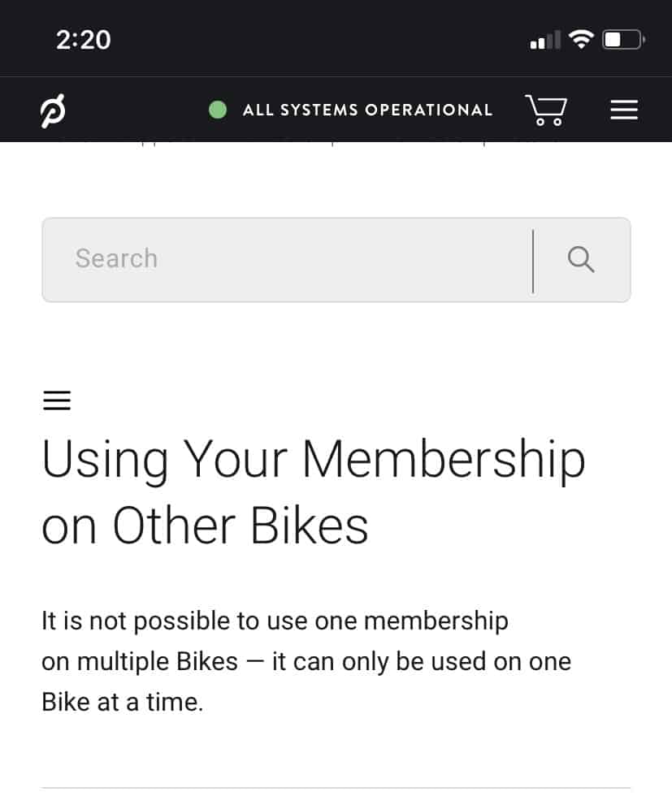This screenshot has height=809, width=672.
Task: Tap the "on Other Bikes" heading line
Action: 205,526
